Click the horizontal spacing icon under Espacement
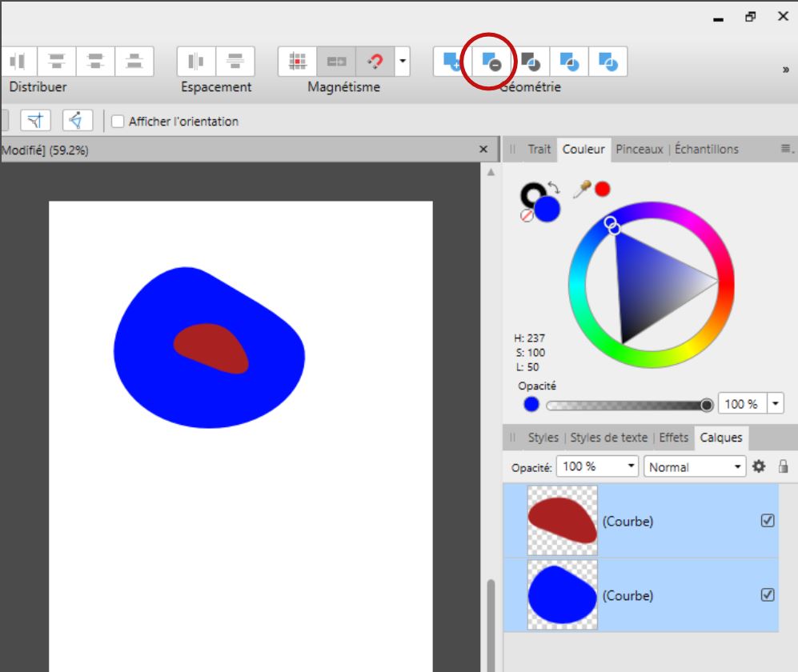This screenshot has width=798, height=672. (x=196, y=62)
